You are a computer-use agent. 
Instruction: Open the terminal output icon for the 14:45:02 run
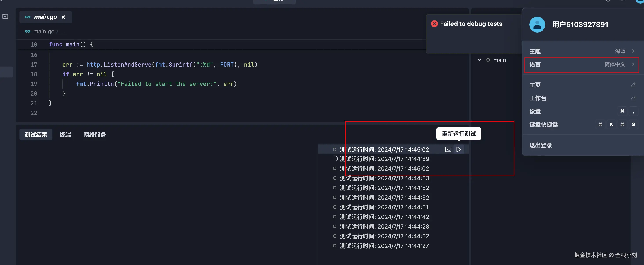tap(448, 149)
